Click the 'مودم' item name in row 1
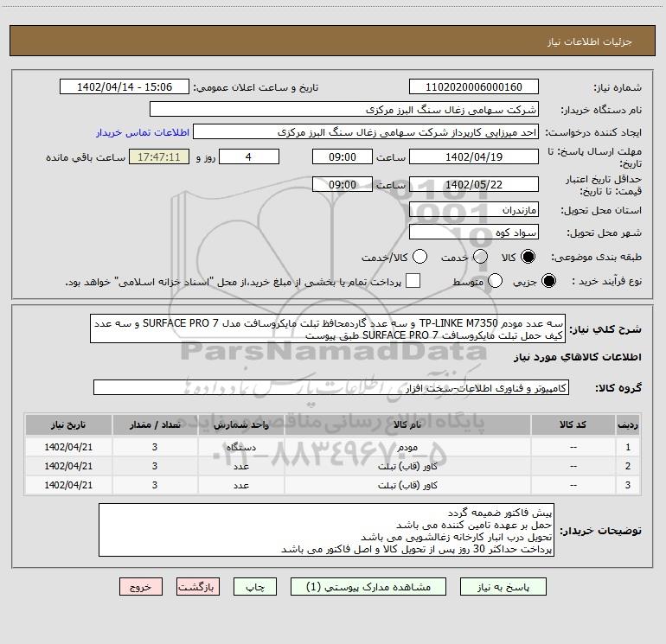Viewport: 666px width, 644px height. (407, 447)
